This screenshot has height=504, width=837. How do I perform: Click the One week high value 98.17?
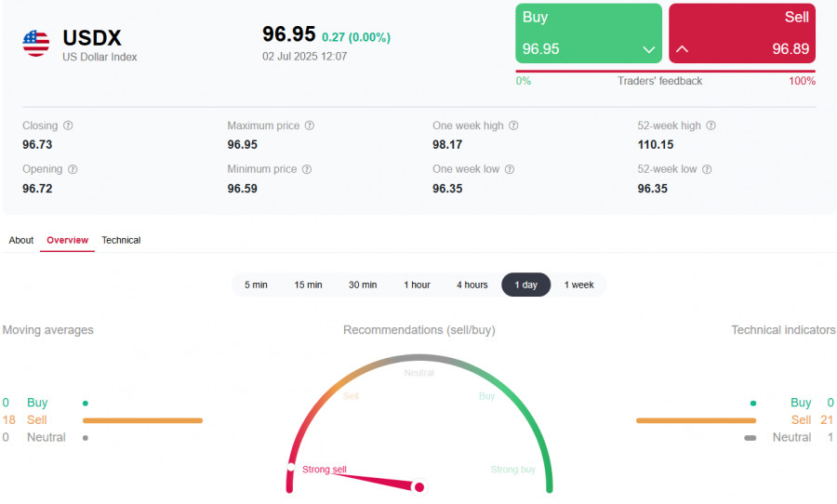point(447,145)
